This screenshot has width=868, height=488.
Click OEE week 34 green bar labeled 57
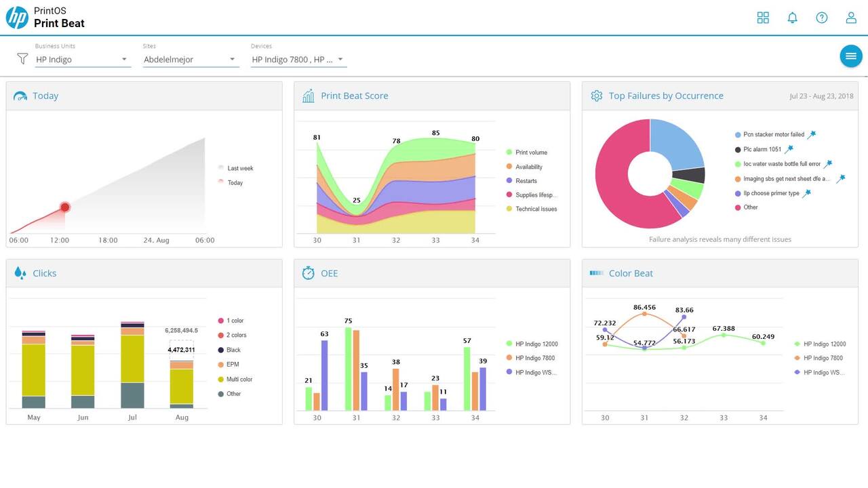point(467,378)
